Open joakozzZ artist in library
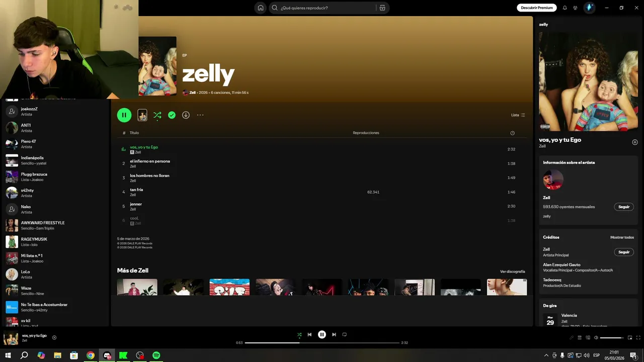 click(55, 112)
